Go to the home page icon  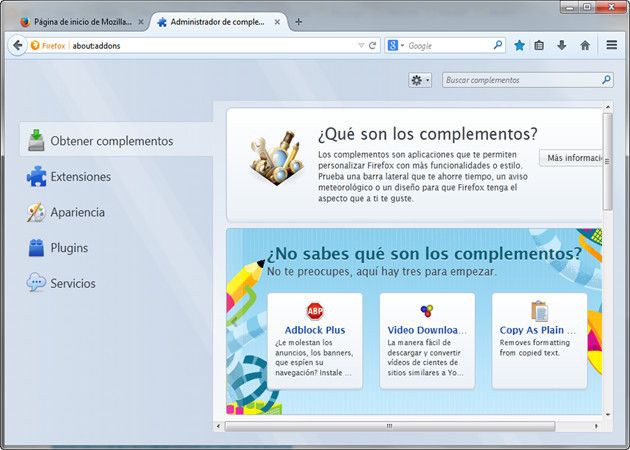tap(585, 45)
